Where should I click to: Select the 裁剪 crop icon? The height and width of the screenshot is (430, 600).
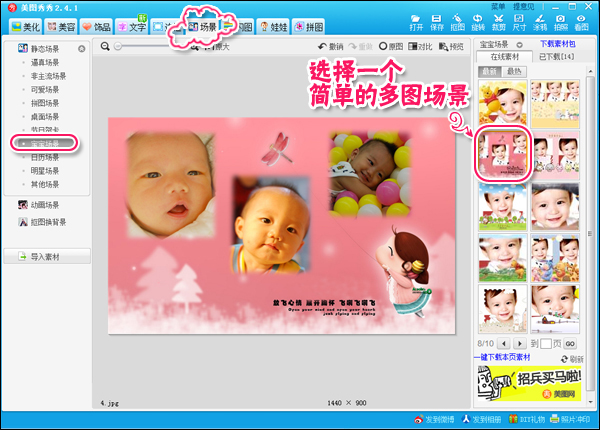point(499,23)
